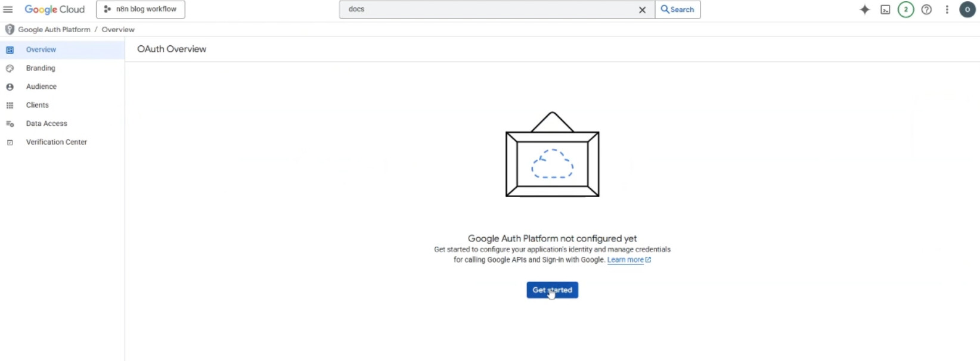Select Overview in the sidebar
Screen dimensions: 980x361
(41, 50)
